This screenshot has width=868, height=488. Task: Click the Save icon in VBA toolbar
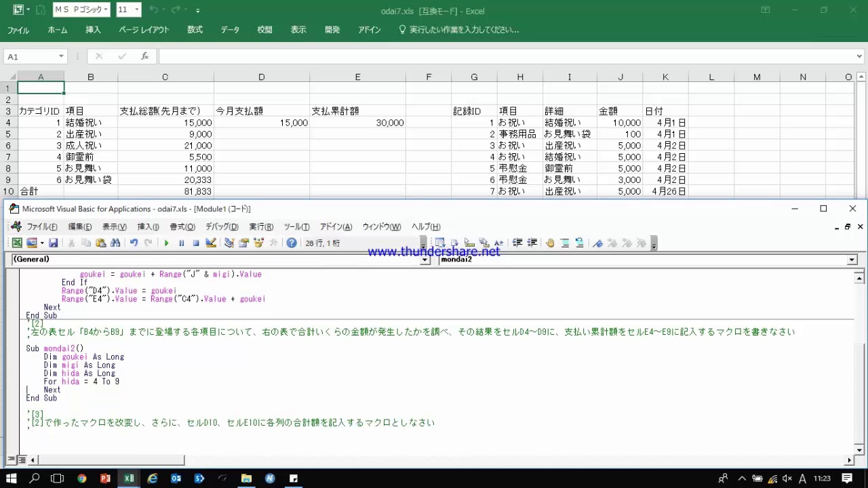tap(53, 243)
